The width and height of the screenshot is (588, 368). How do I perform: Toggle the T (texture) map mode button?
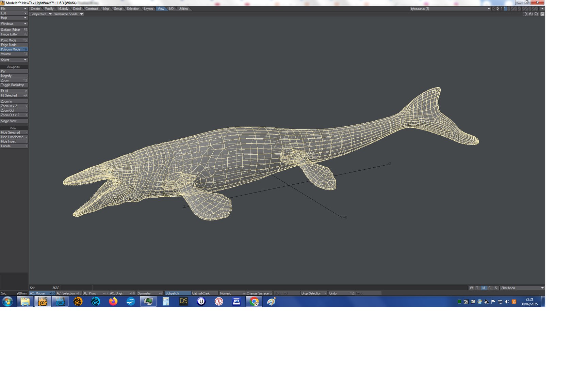pos(477,288)
